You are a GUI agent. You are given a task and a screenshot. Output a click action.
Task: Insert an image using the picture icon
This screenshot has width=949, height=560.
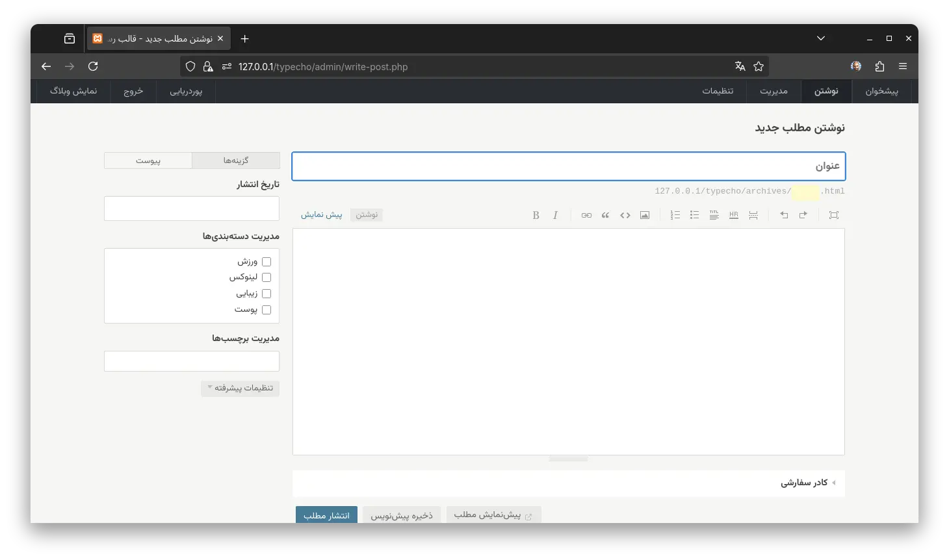(x=644, y=215)
